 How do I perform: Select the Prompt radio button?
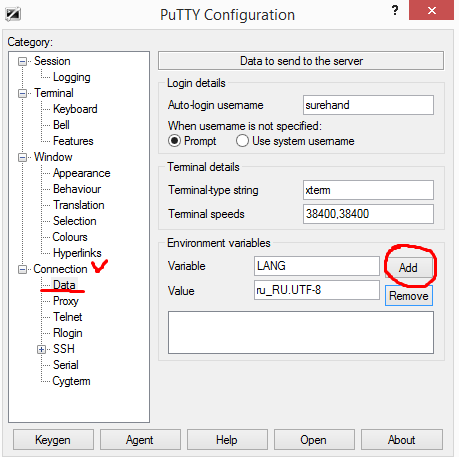[x=174, y=141]
